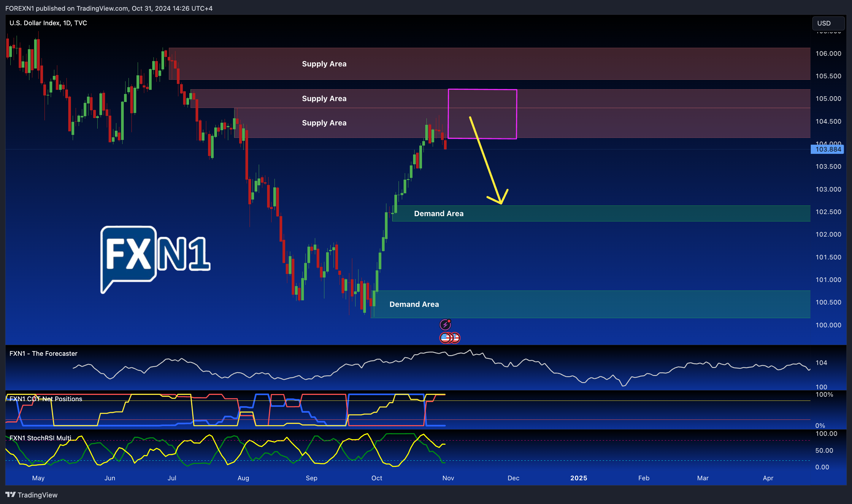
Task: Click the current price label 103.884
Action: (x=827, y=149)
